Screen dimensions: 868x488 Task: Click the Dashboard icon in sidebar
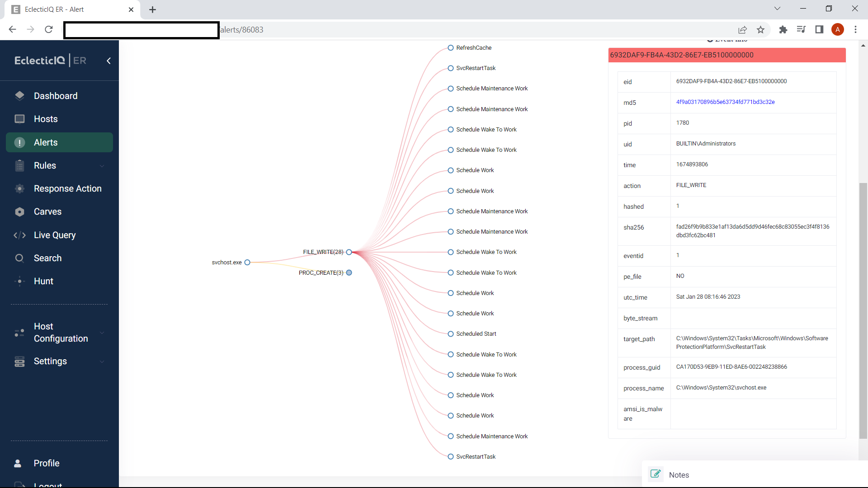pos(19,96)
